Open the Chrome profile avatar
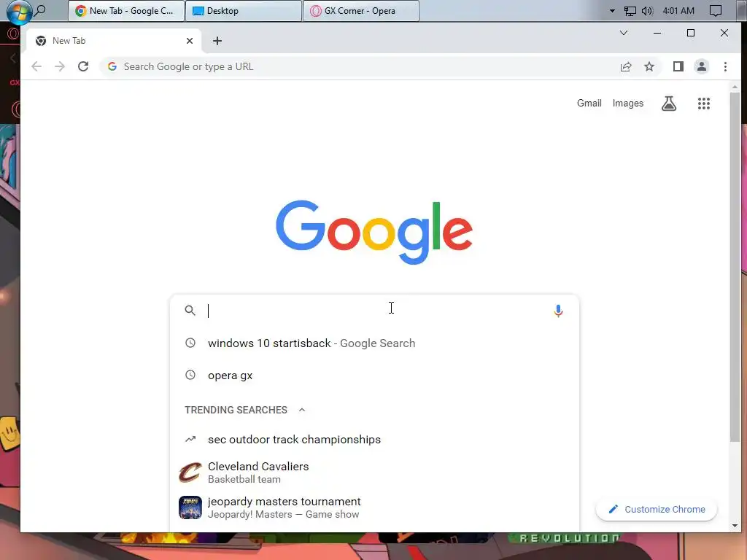 pyautogui.click(x=702, y=66)
